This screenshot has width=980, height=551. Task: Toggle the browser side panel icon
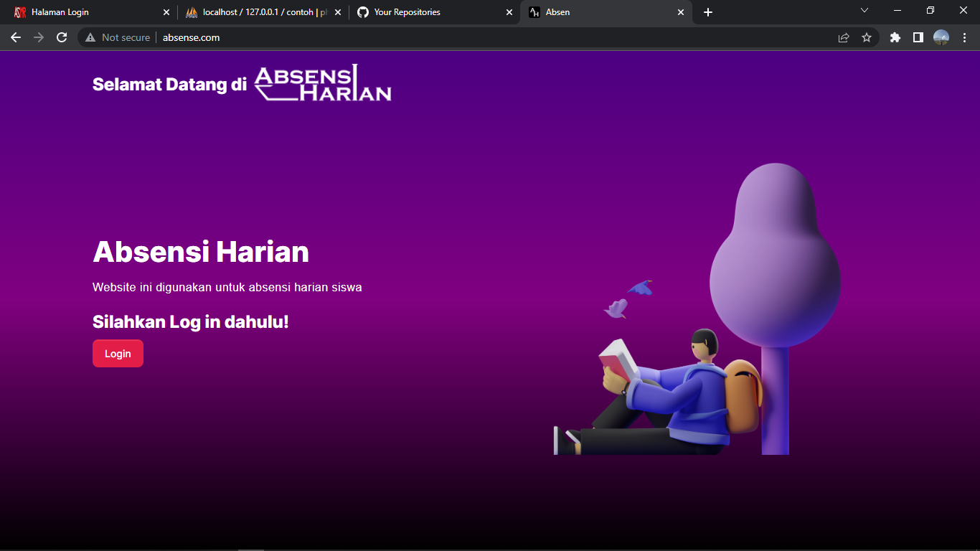918,37
